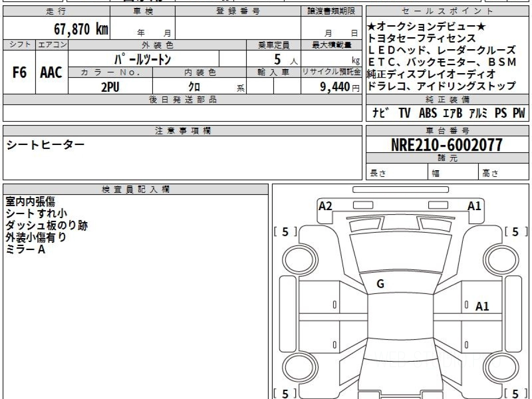Viewport: 532px width, 399px height.
Task: Click the 輸入車 label
Action: pos(274,72)
